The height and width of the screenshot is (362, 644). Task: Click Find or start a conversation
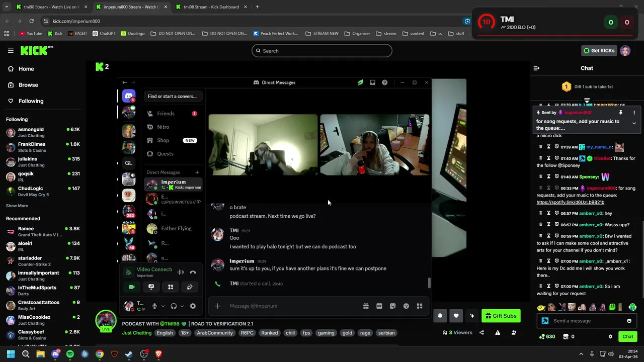(172, 96)
